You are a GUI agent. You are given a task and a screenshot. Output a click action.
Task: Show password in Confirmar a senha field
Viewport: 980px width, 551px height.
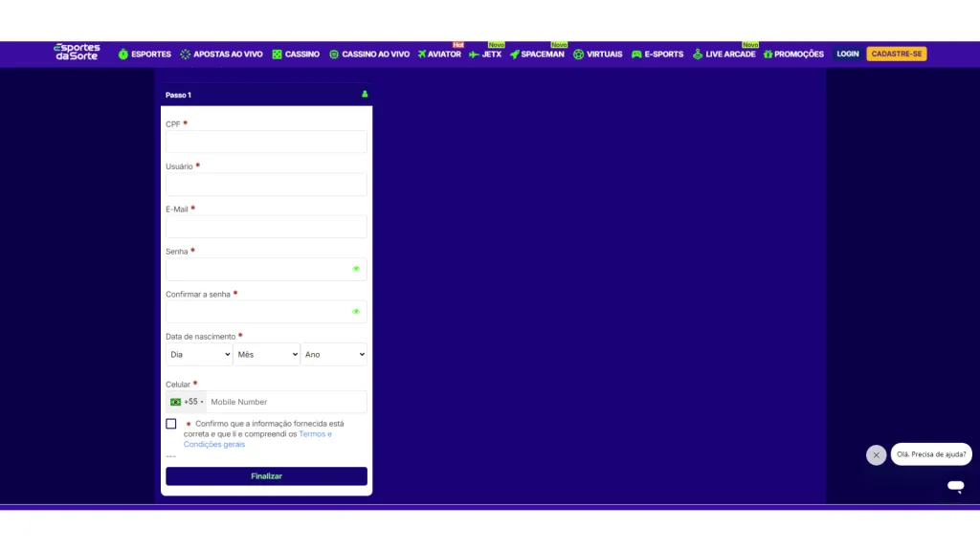[x=356, y=312]
